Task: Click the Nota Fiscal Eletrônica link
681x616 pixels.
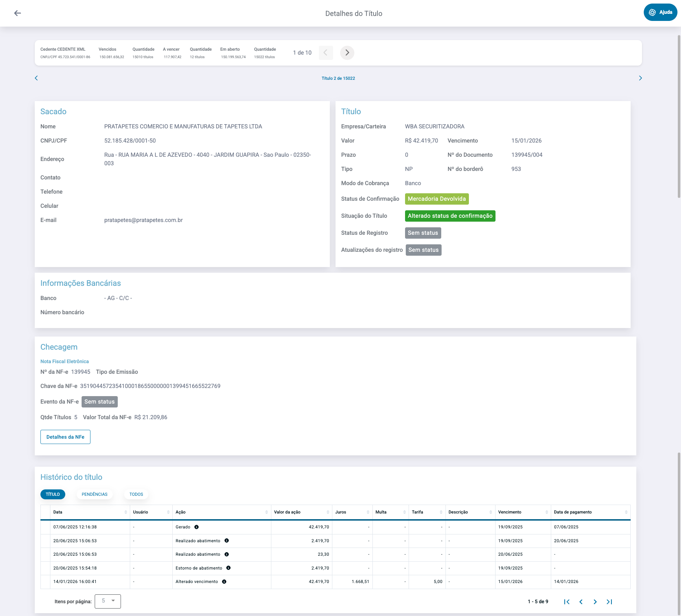Action: [65, 361]
